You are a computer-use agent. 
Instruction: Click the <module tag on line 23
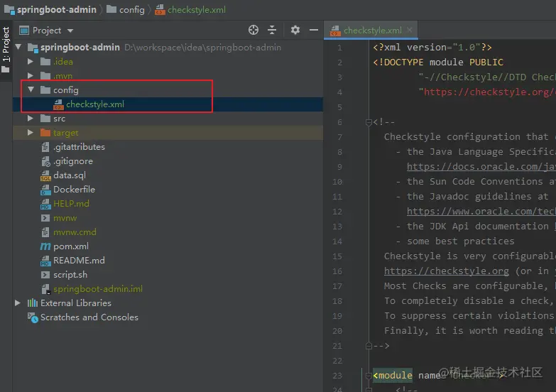tap(393, 376)
